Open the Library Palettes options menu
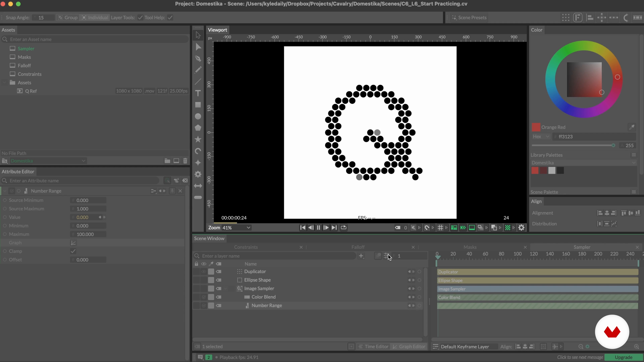 coord(633,155)
